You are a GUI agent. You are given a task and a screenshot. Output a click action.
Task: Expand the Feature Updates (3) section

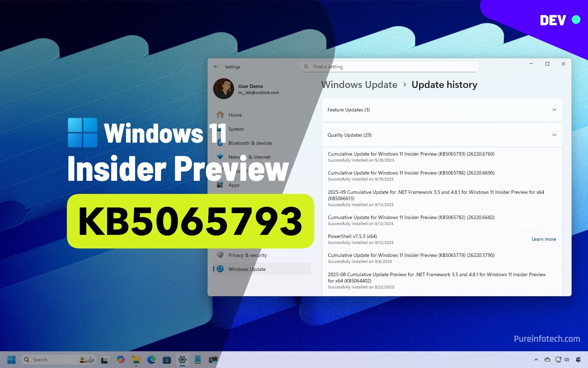(442, 110)
